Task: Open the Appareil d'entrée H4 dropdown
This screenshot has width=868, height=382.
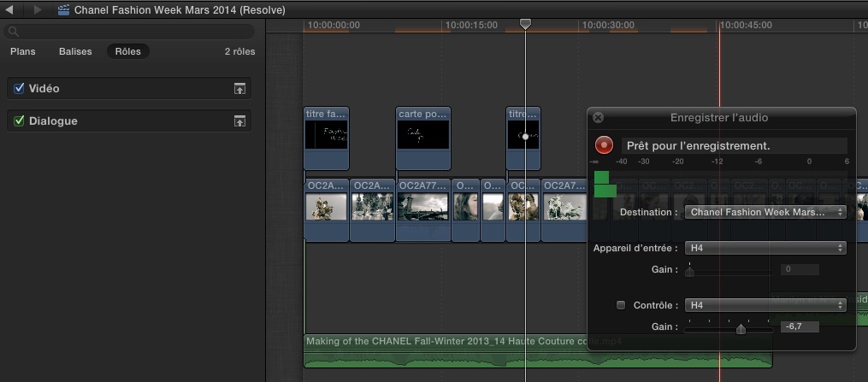Action: coord(765,248)
